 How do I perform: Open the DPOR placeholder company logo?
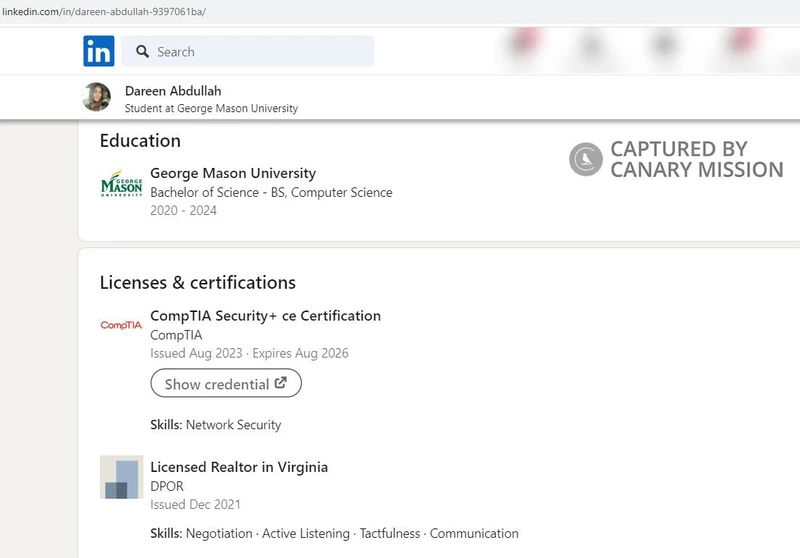pyautogui.click(x=121, y=476)
